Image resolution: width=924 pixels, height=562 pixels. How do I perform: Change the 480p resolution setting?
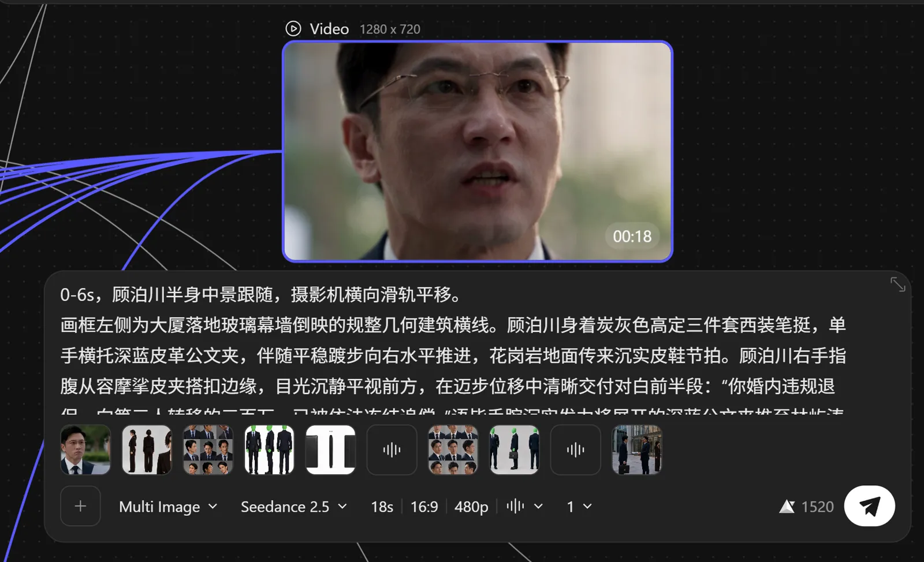471,507
